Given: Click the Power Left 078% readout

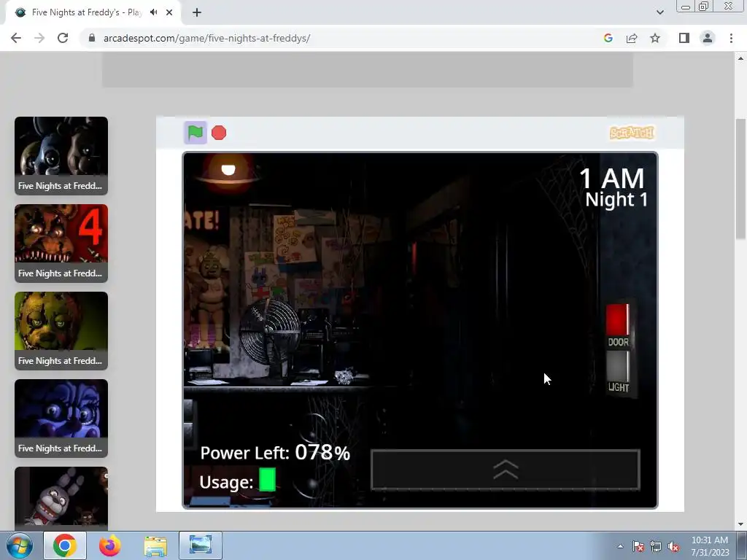Looking at the screenshot, I should click(275, 452).
